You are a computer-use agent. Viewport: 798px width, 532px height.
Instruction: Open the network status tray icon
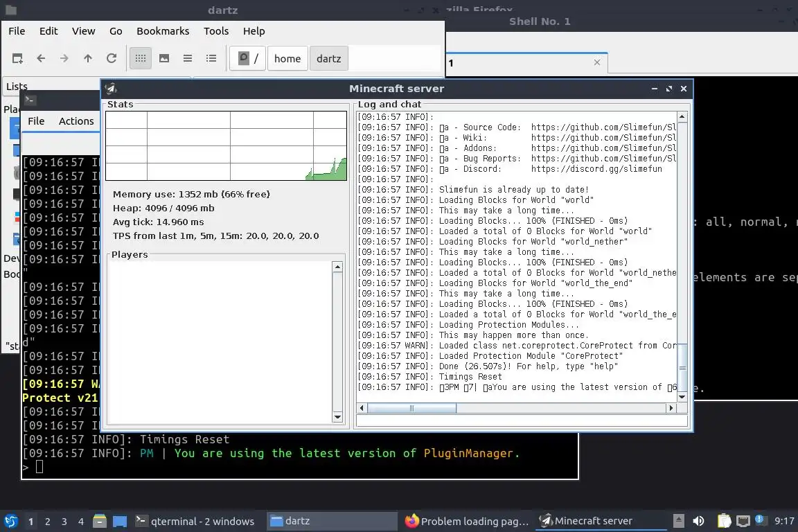click(x=743, y=521)
